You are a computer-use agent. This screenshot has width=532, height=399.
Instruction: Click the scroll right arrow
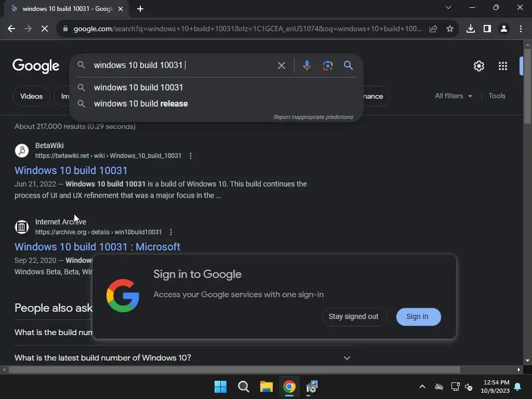tap(519, 369)
